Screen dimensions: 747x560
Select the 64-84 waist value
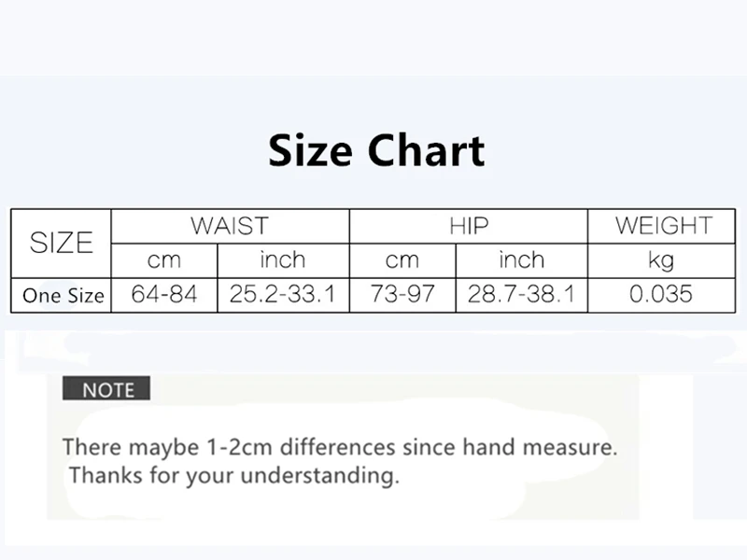click(x=164, y=294)
